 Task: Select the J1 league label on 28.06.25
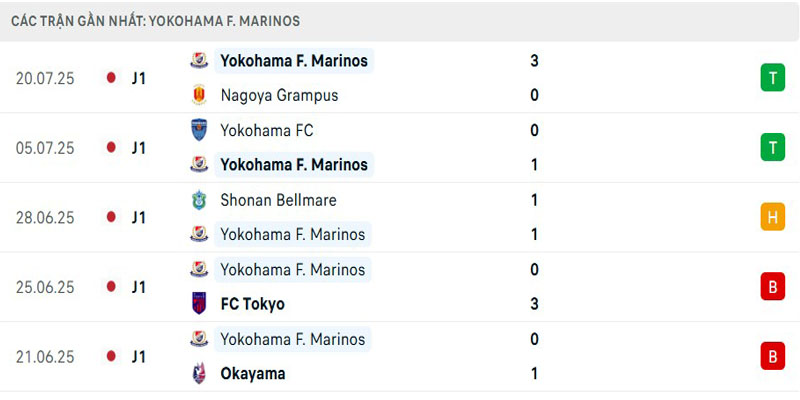point(139,217)
